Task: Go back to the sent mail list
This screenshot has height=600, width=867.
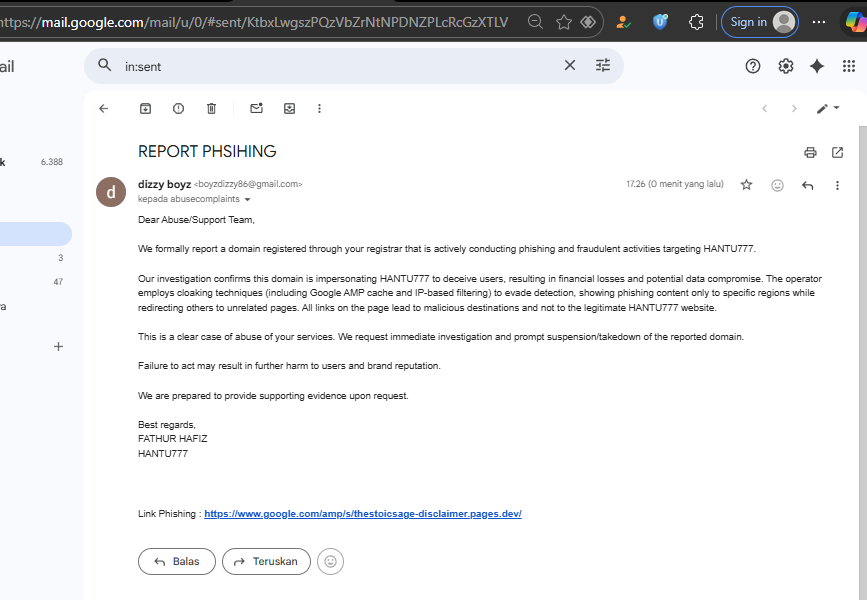Action: pyautogui.click(x=103, y=108)
